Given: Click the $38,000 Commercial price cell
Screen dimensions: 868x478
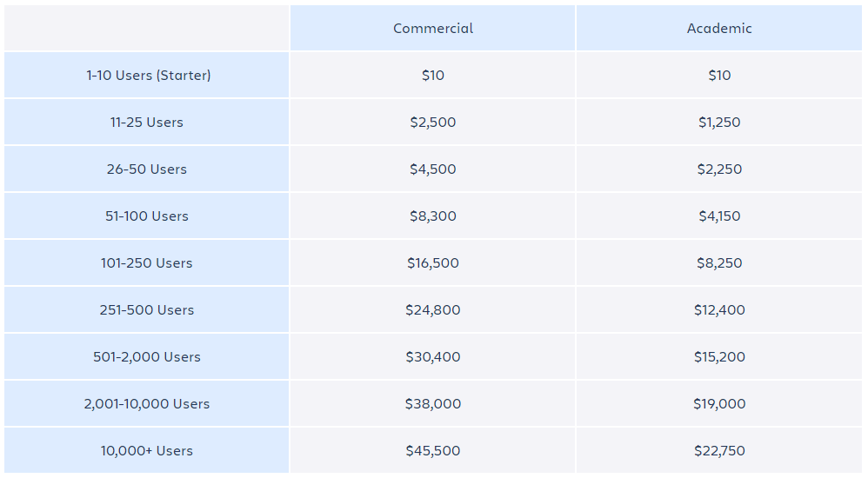Looking at the screenshot, I should (x=433, y=404).
